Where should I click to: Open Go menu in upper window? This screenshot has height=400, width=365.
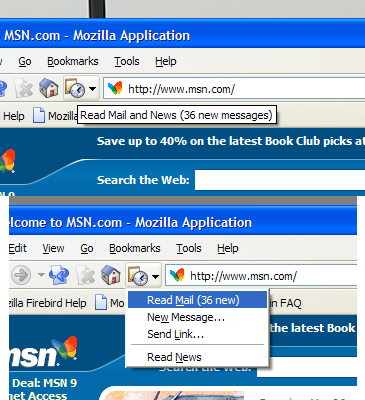pos(25,61)
